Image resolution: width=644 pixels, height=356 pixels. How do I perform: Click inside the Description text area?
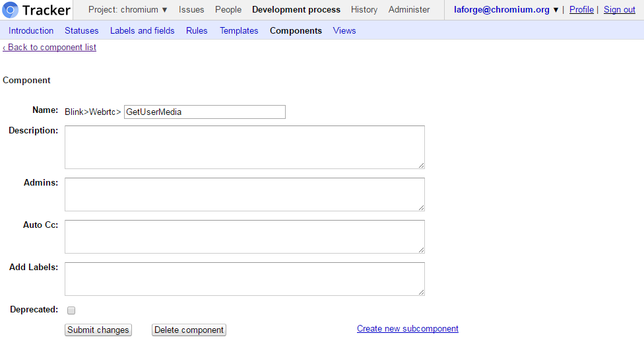(x=245, y=147)
